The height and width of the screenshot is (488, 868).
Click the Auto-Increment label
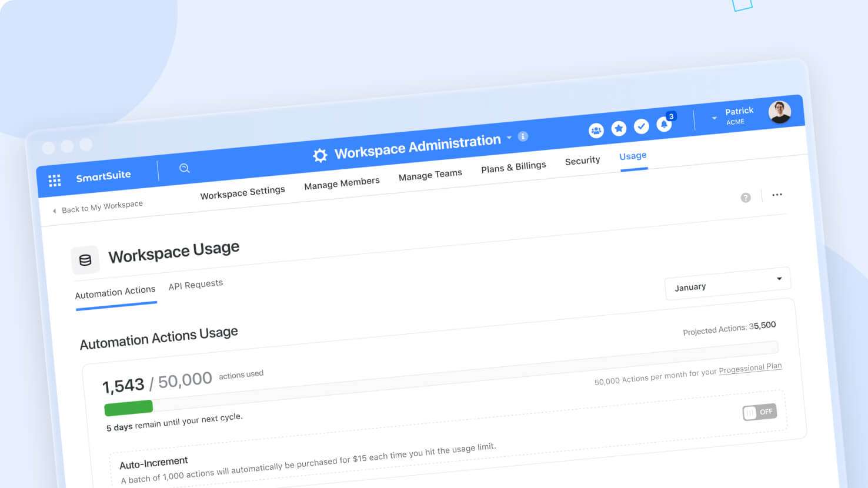click(153, 463)
